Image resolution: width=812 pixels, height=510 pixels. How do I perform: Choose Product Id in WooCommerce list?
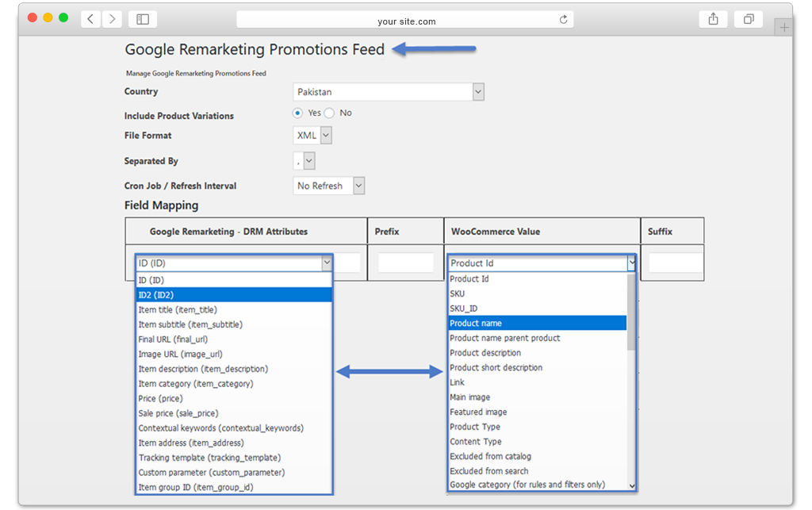[538, 278]
